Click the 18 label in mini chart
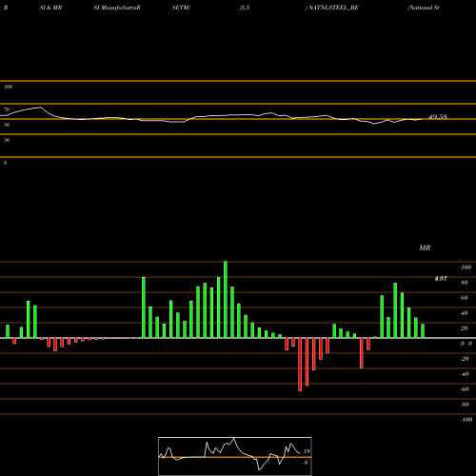476x476 pixels. coord(307,451)
